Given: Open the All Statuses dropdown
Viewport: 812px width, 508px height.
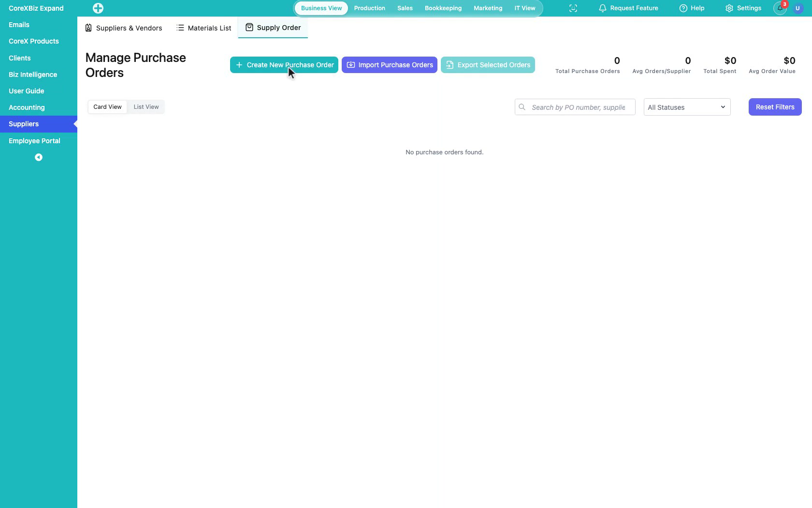Looking at the screenshot, I should 687,107.
